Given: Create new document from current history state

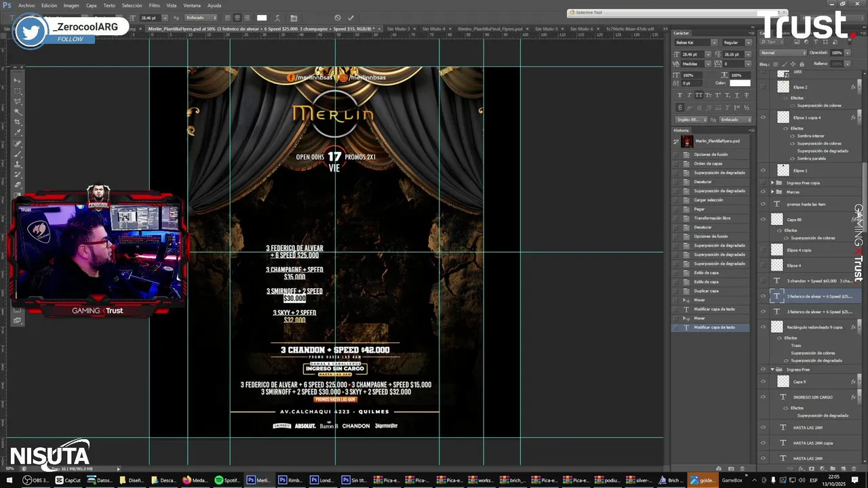Looking at the screenshot, I should pos(718,469).
